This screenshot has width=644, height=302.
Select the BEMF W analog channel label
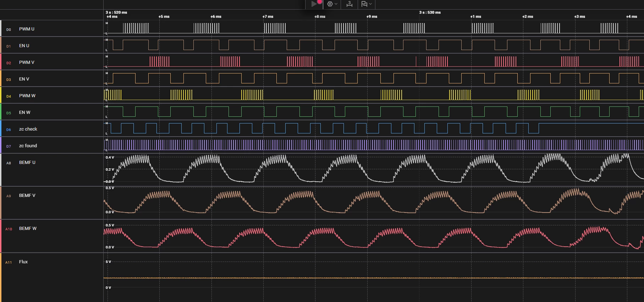(x=28, y=229)
